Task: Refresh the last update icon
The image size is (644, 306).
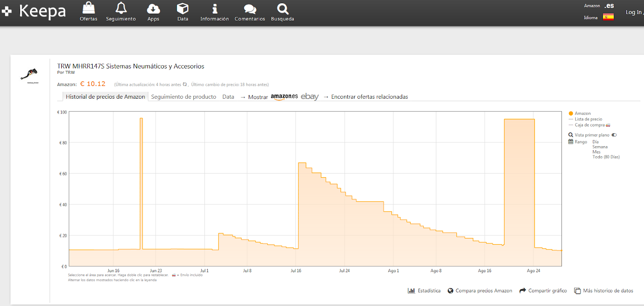Action: 185,85
